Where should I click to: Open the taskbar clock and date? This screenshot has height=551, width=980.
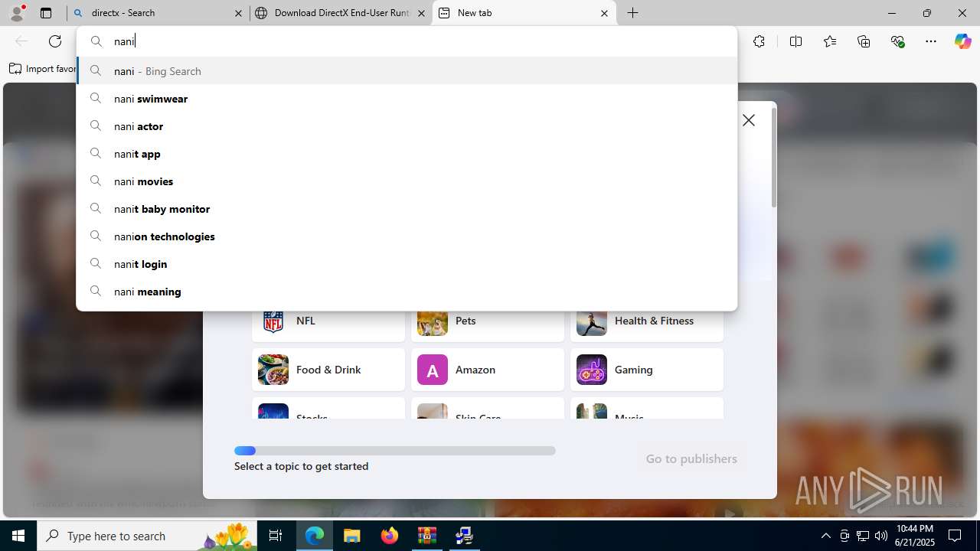(913, 536)
